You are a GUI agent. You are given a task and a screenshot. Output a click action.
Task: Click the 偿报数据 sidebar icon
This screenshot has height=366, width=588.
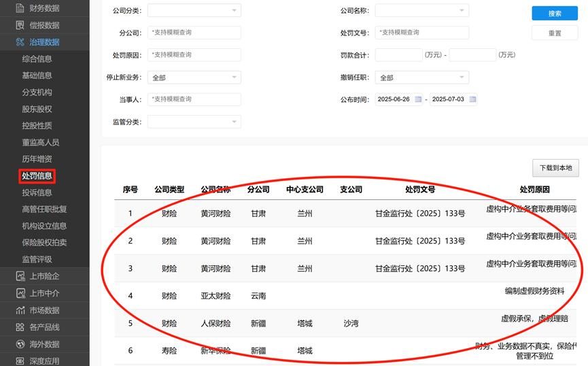tap(20, 25)
